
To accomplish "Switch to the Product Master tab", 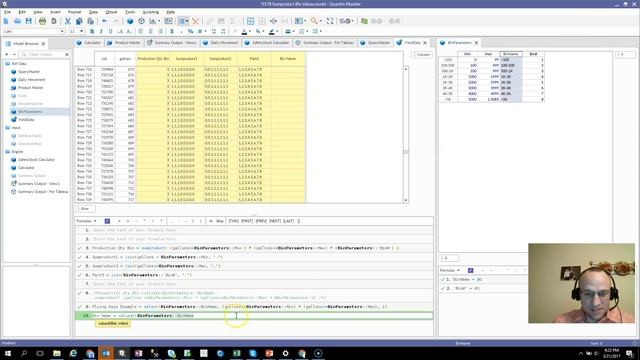I will (x=124, y=43).
